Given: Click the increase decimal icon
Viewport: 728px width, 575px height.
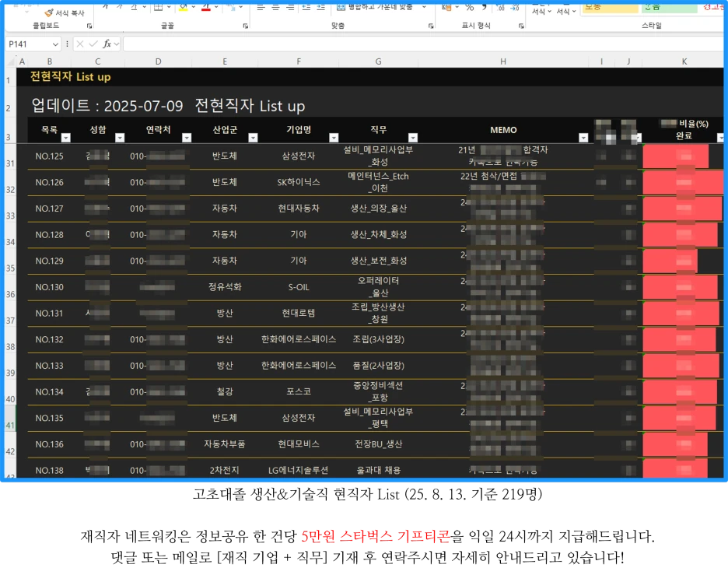Looking at the screenshot, I should tap(500, 7).
